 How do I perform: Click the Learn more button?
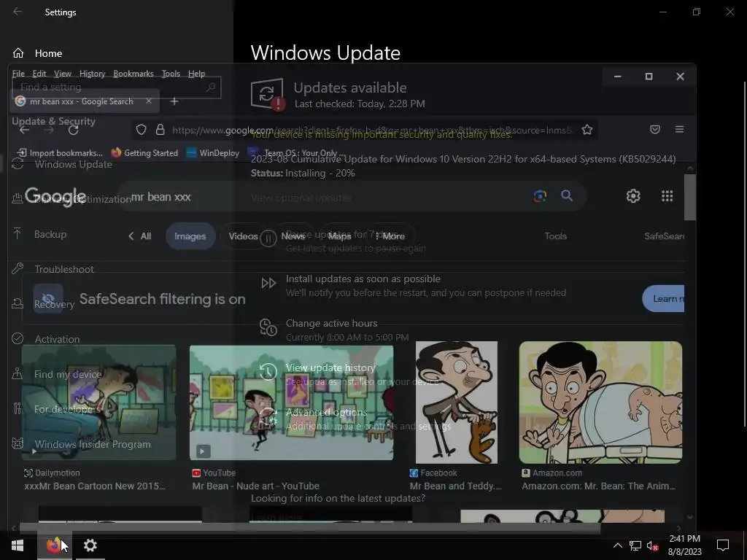(663, 298)
